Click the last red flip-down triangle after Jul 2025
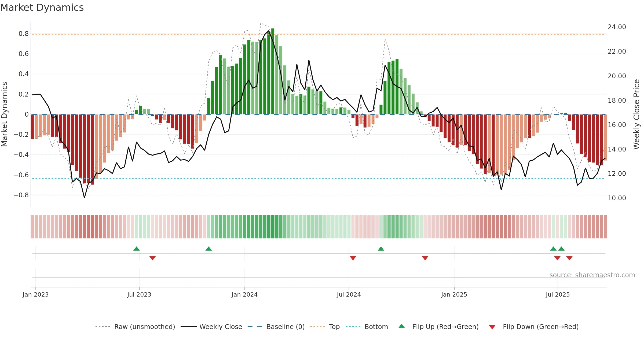The width and height of the screenshot is (644, 362). [x=569, y=258]
